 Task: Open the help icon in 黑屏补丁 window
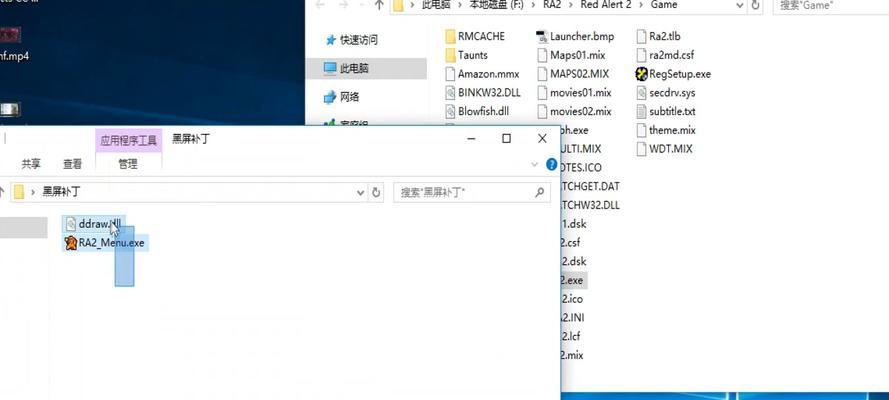point(551,165)
